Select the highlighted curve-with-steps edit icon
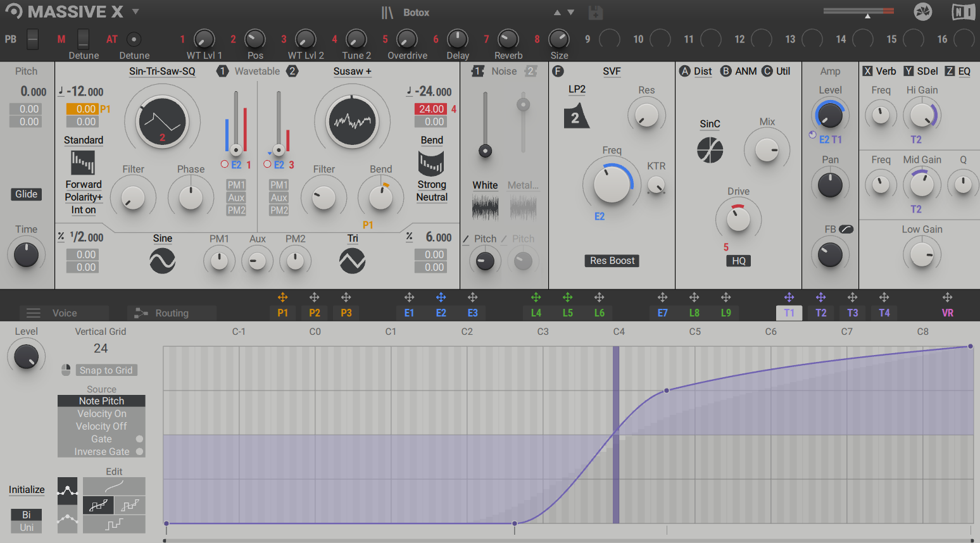 (98, 505)
